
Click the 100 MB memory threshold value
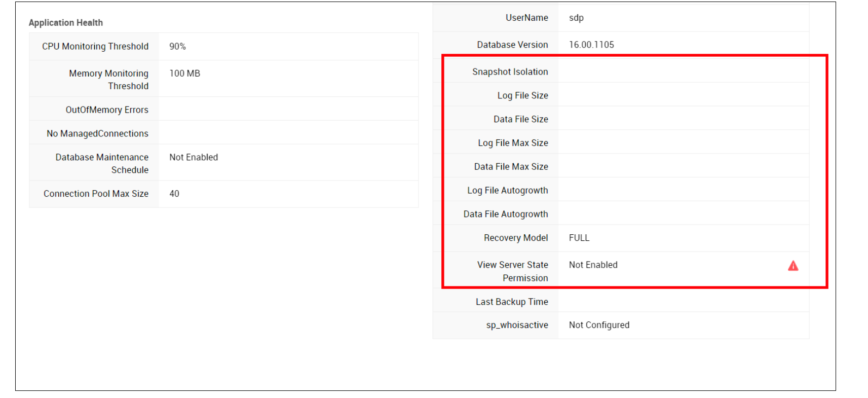(184, 74)
